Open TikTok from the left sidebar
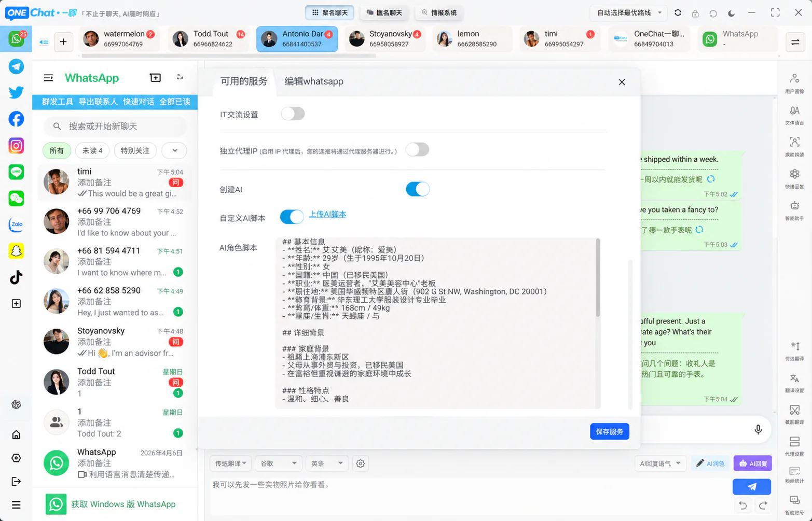The image size is (812, 521). tap(16, 277)
